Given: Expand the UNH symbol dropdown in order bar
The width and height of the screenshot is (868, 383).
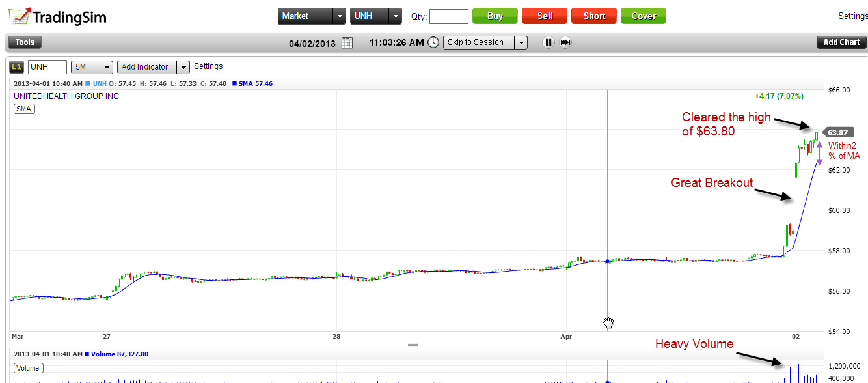Looking at the screenshot, I should pyautogui.click(x=377, y=16).
